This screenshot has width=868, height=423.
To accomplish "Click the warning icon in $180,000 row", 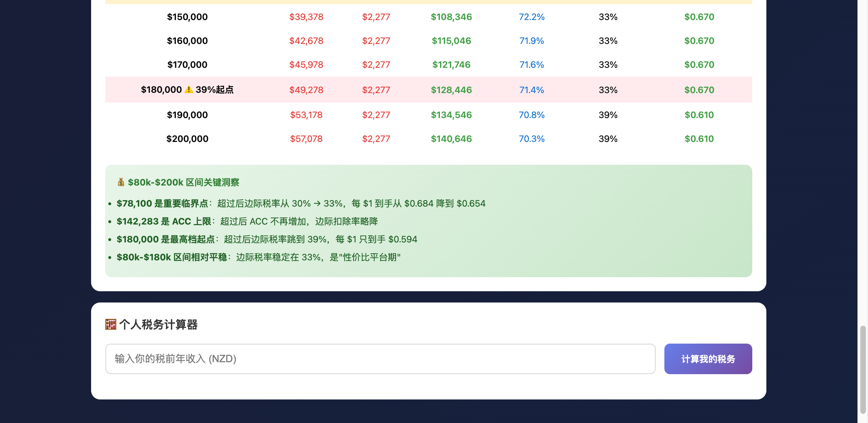I will (189, 89).
